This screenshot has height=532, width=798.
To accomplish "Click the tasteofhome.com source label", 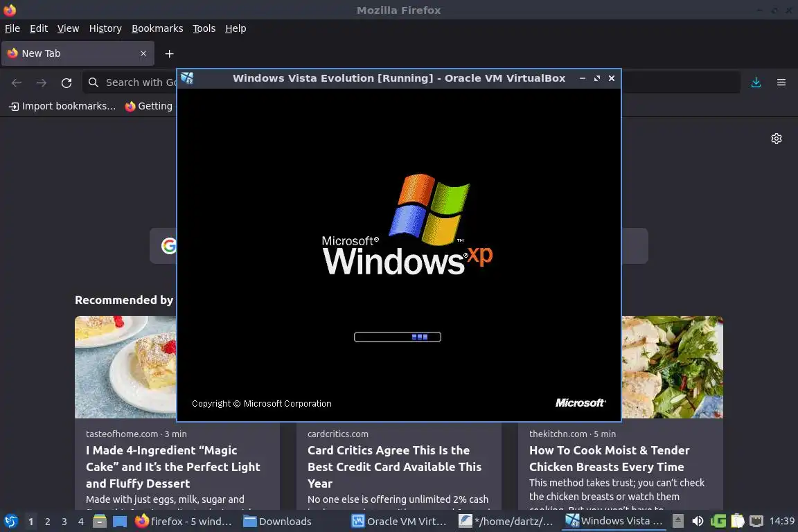I will (x=122, y=434).
